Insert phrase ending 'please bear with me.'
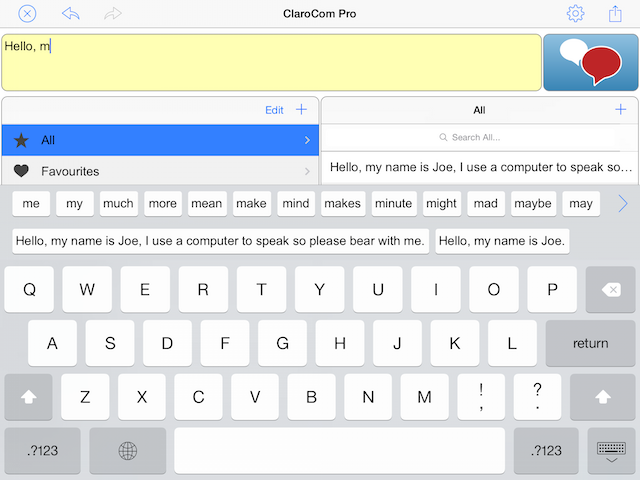The width and height of the screenshot is (640, 480). [x=220, y=241]
